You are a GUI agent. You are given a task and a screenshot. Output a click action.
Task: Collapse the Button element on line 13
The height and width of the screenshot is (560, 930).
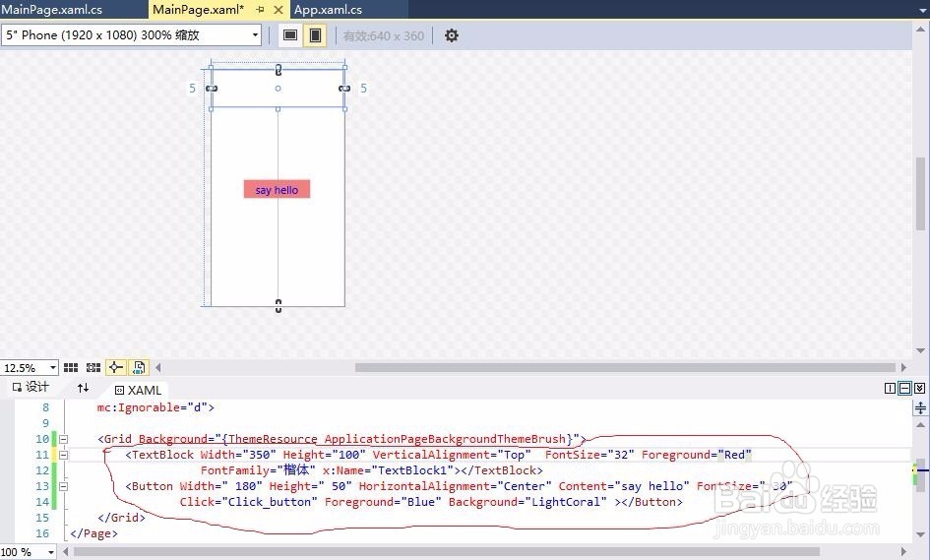63,486
